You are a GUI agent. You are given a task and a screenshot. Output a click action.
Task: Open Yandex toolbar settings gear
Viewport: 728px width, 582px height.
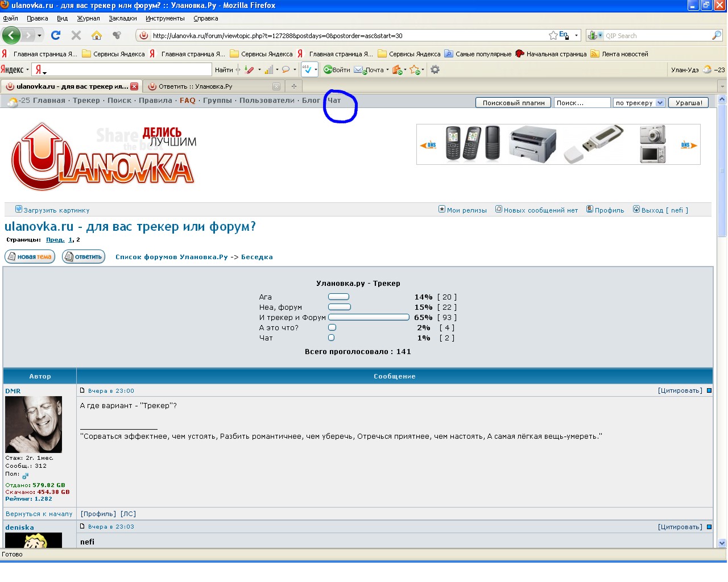tap(435, 69)
